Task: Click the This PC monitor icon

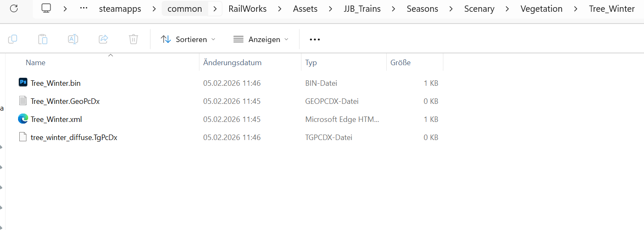Action: pyautogui.click(x=46, y=8)
